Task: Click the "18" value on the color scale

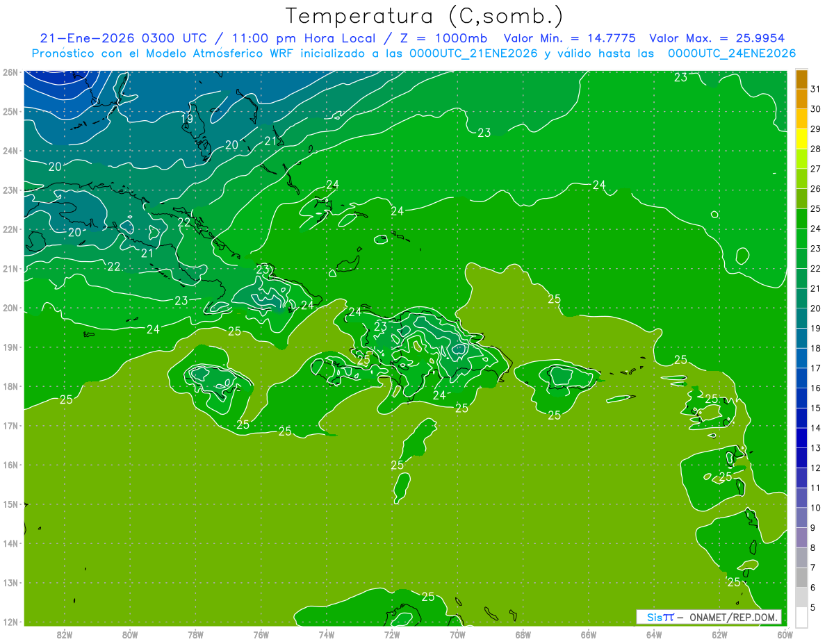Action: pos(815,348)
